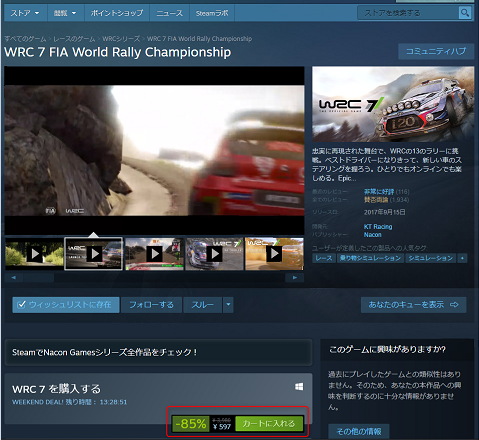Click the カートに入れる add to cart button
479x440 pixels.
[269, 424]
